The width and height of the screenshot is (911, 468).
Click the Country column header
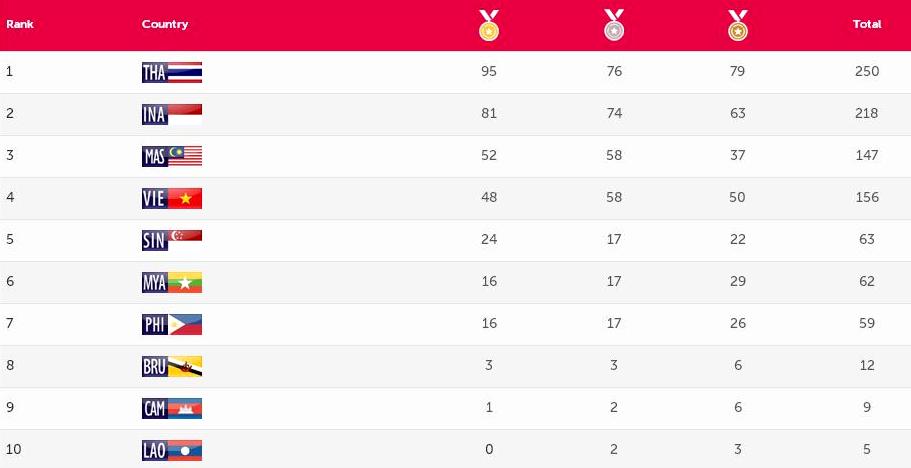point(165,24)
